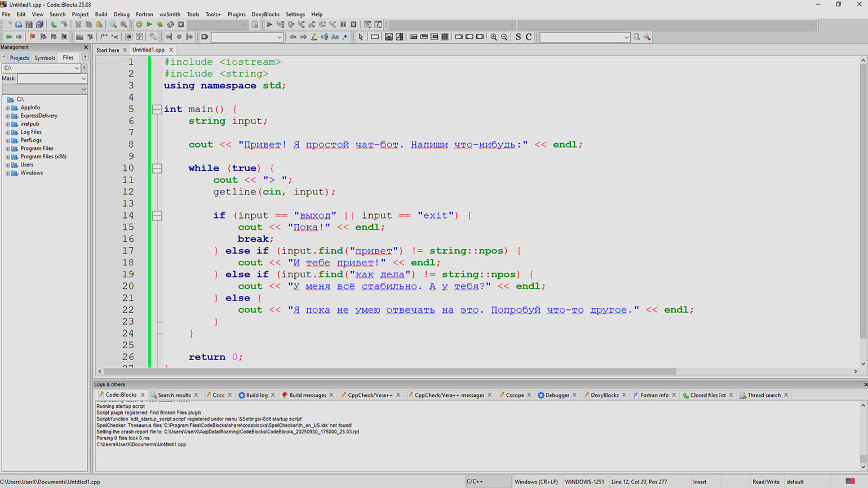The width and height of the screenshot is (868, 488).
Task: Click the highlight marker pen icon
Action: tap(314, 37)
